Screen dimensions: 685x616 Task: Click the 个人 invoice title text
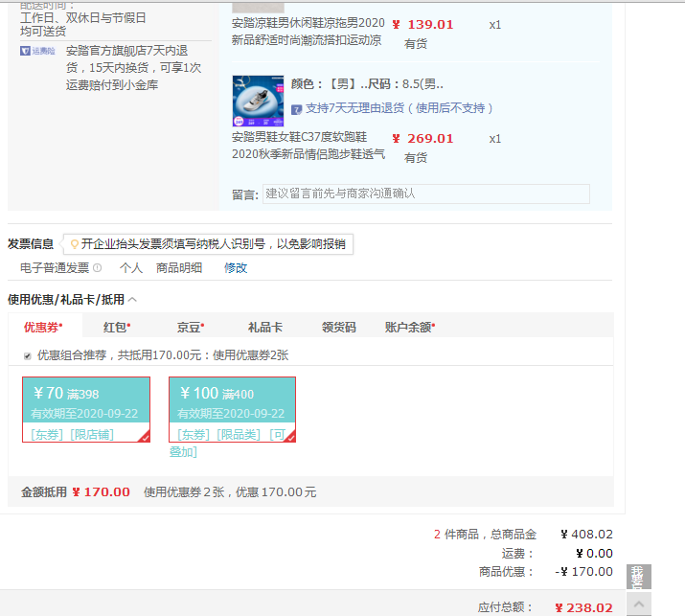(x=131, y=268)
